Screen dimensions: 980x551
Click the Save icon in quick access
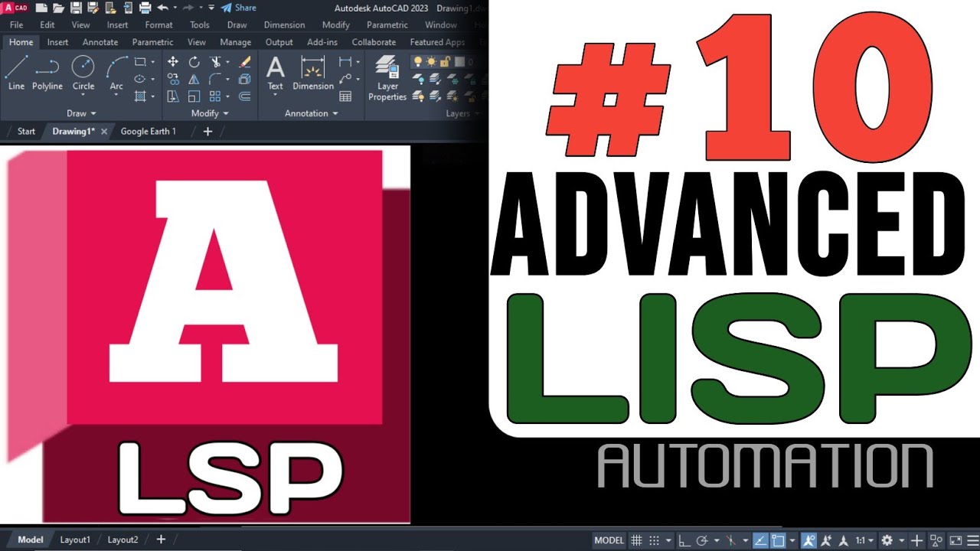(x=76, y=8)
